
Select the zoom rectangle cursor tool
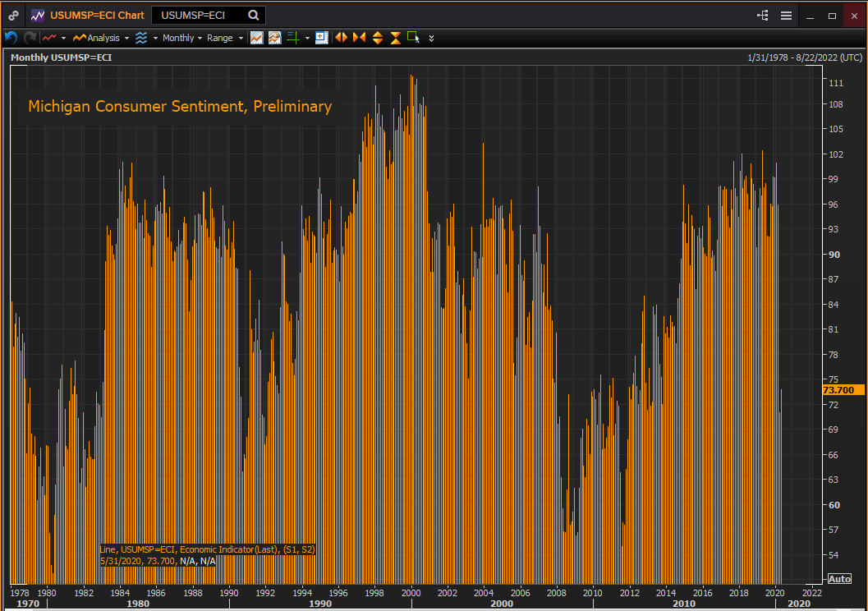pos(413,38)
